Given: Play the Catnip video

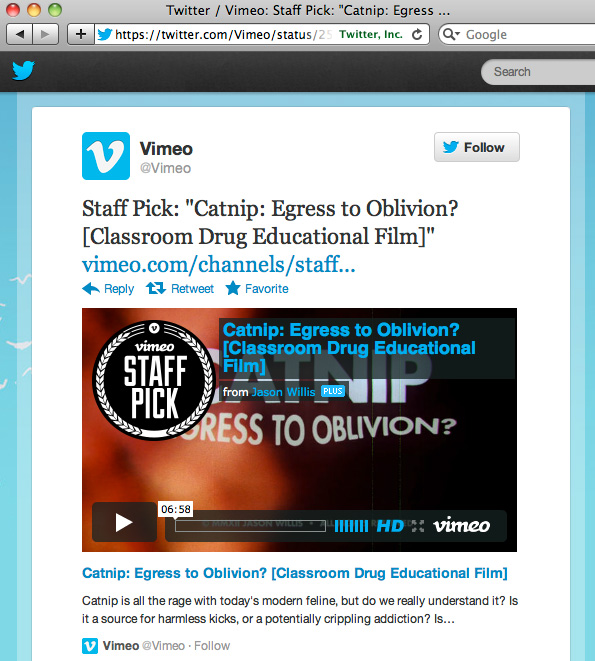Looking at the screenshot, I should [124, 522].
